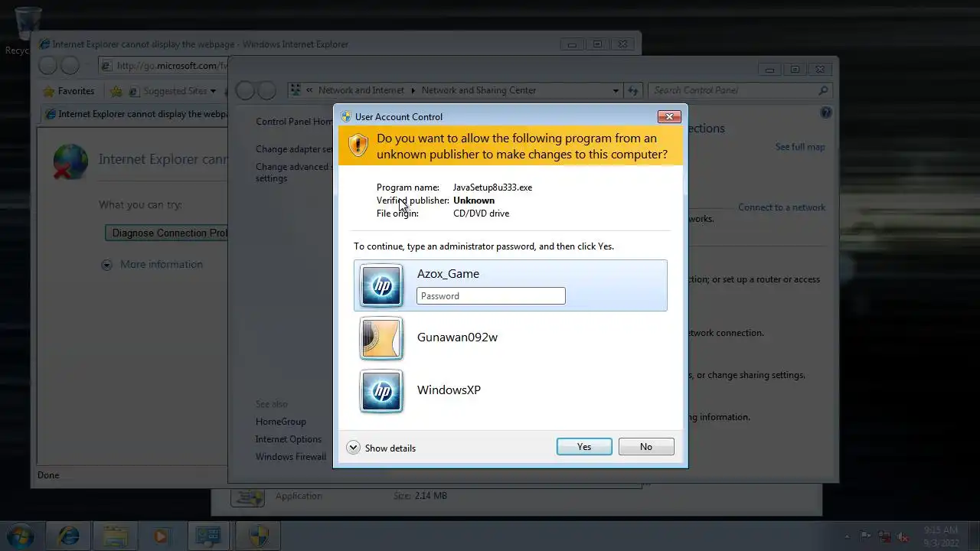The height and width of the screenshot is (551, 980).
Task: Click Change advanced sharing settings link
Action: click(x=294, y=172)
